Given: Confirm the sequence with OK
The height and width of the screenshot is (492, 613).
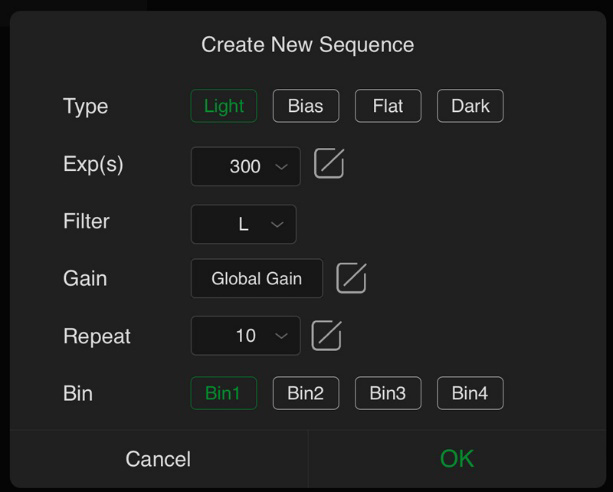Looking at the screenshot, I should click(x=457, y=458).
